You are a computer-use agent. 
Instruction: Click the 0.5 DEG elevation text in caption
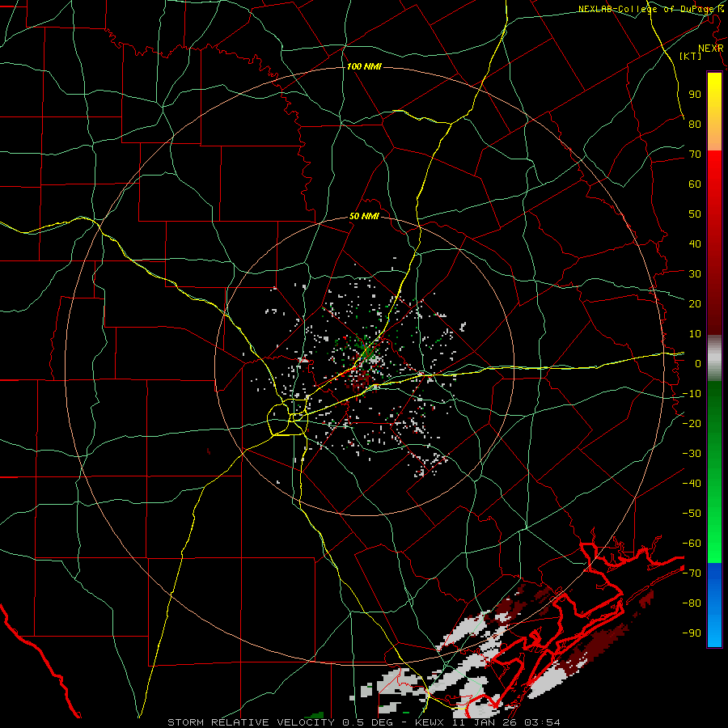(368, 722)
